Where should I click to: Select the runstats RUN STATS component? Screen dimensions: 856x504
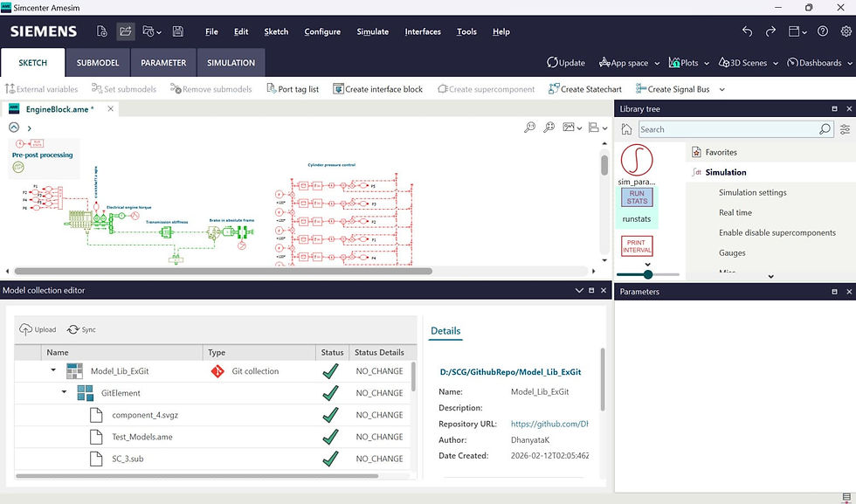tap(637, 206)
